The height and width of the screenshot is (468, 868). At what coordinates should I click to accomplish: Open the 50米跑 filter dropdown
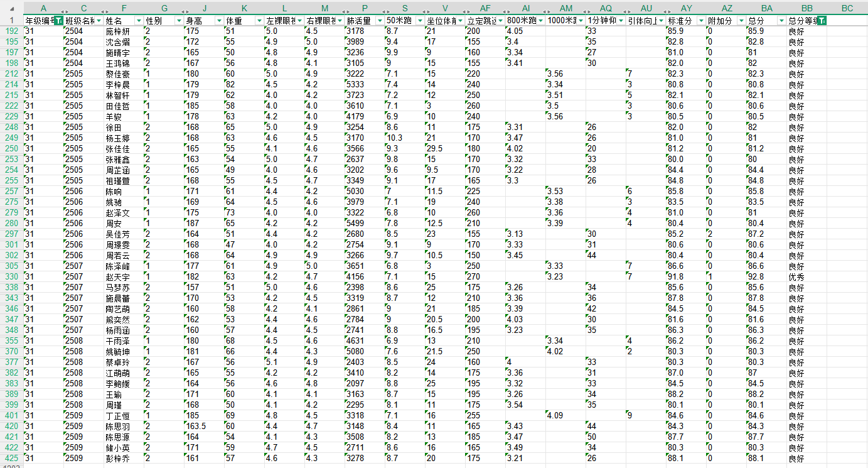coord(420,21)
